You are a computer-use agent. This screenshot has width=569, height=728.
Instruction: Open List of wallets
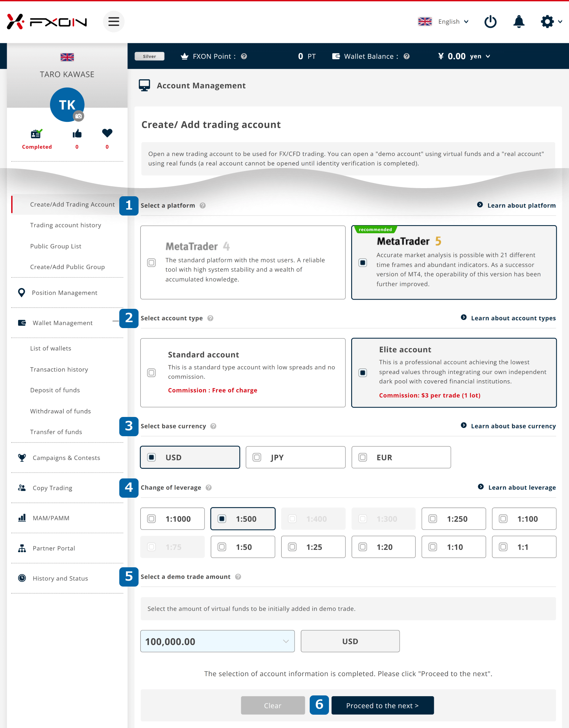(51, 348)
